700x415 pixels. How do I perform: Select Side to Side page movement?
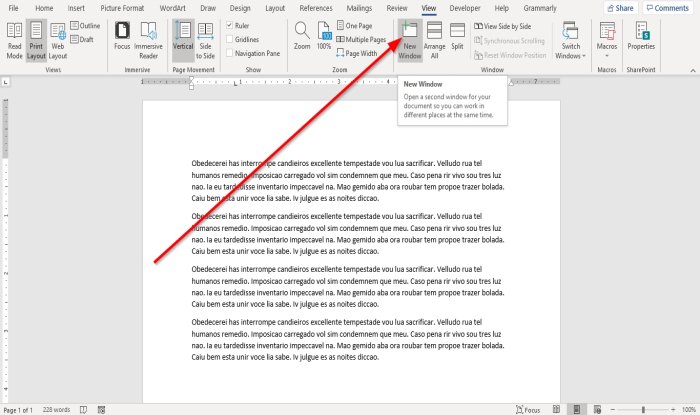pos(205,41)
